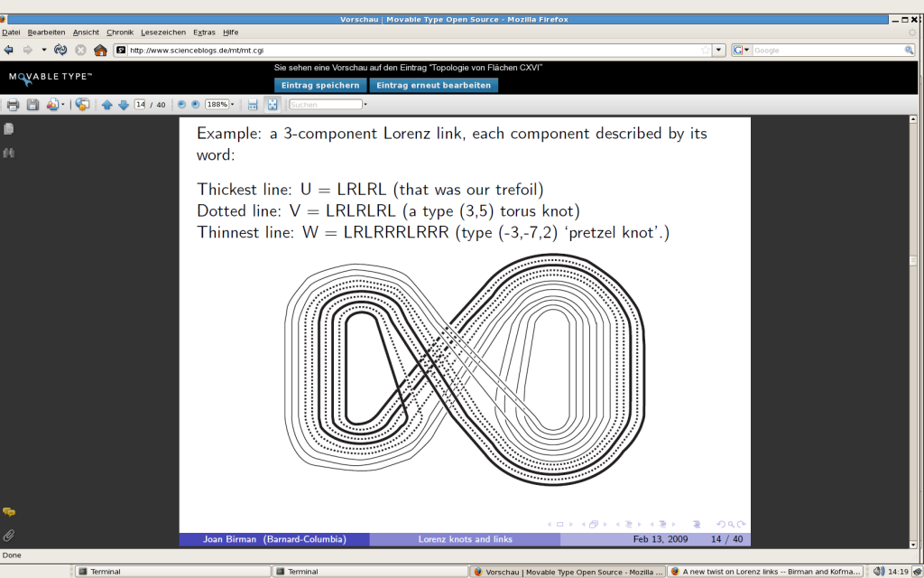Click the PDF print icon
Viewport: 924px width, 578px height.
pyautogui.click(x=13, y=105)
